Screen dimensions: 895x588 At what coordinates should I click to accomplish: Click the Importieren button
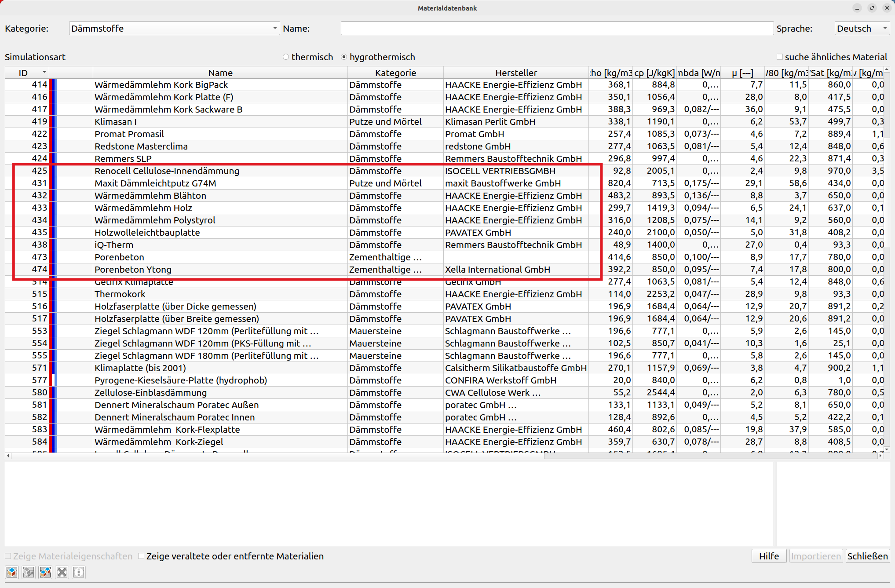coord(816,556)
